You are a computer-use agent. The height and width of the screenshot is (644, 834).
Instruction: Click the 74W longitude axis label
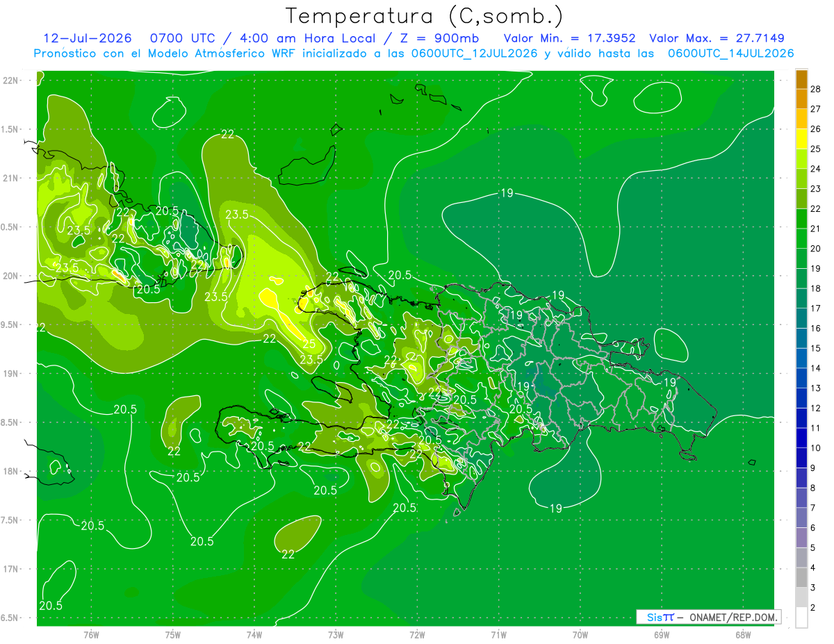(254, 635)
